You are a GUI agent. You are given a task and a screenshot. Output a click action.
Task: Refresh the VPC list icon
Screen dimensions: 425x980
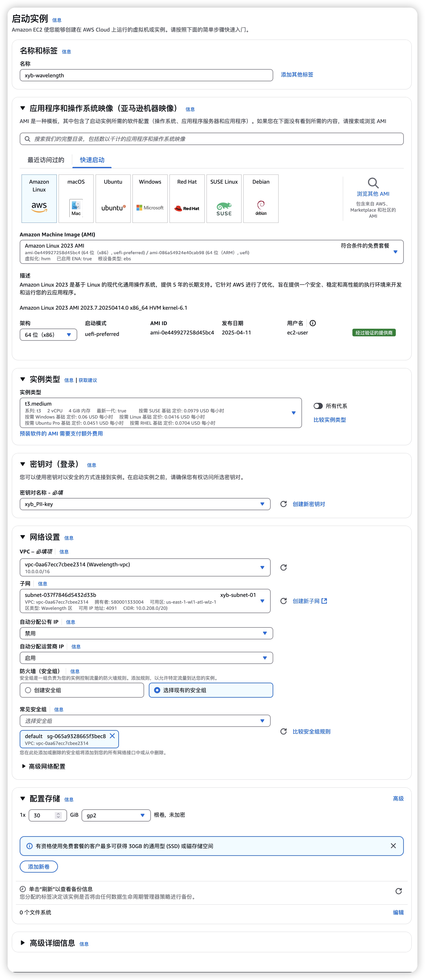[x=283, y=568]
